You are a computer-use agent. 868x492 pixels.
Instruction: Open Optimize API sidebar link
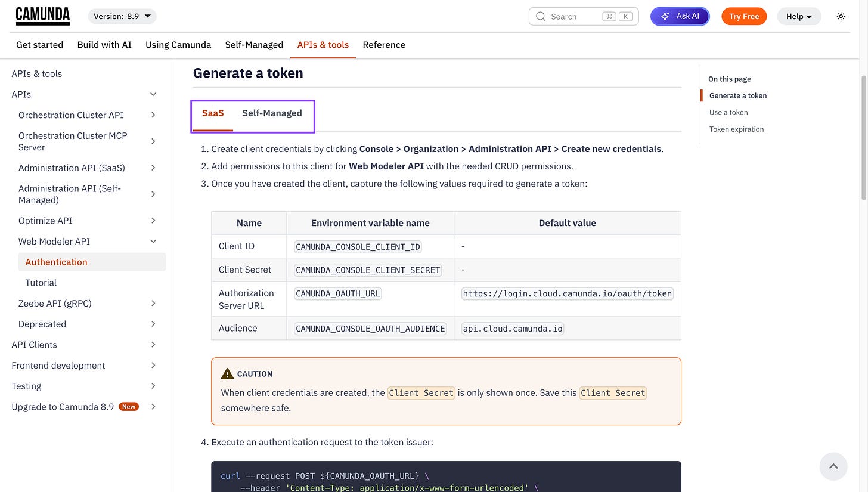click(x=45, y=221)
